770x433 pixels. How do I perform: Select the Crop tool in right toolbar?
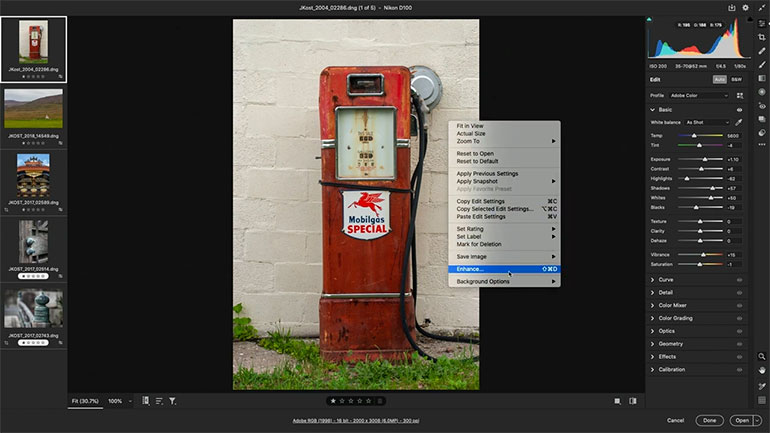(x=762, y=37)
